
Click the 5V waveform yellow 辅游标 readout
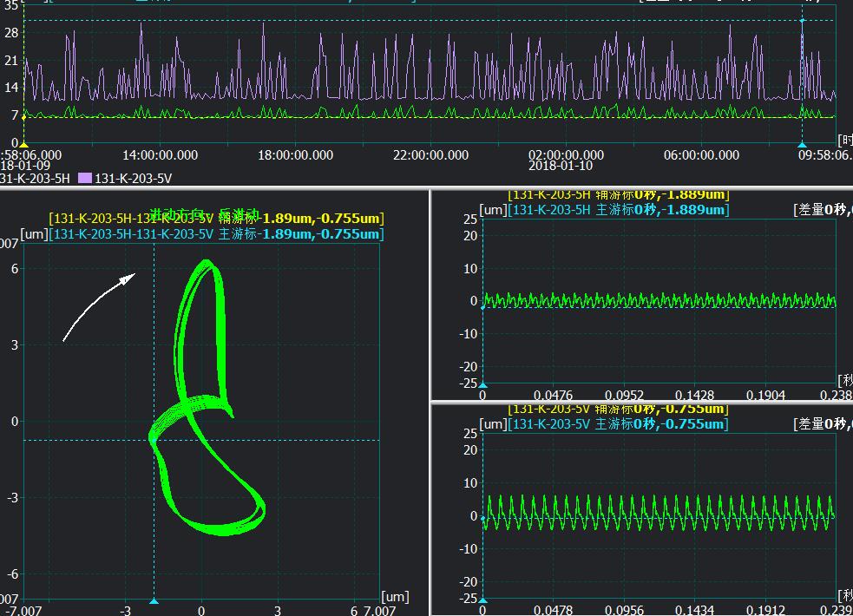click(x=618, y=409)
